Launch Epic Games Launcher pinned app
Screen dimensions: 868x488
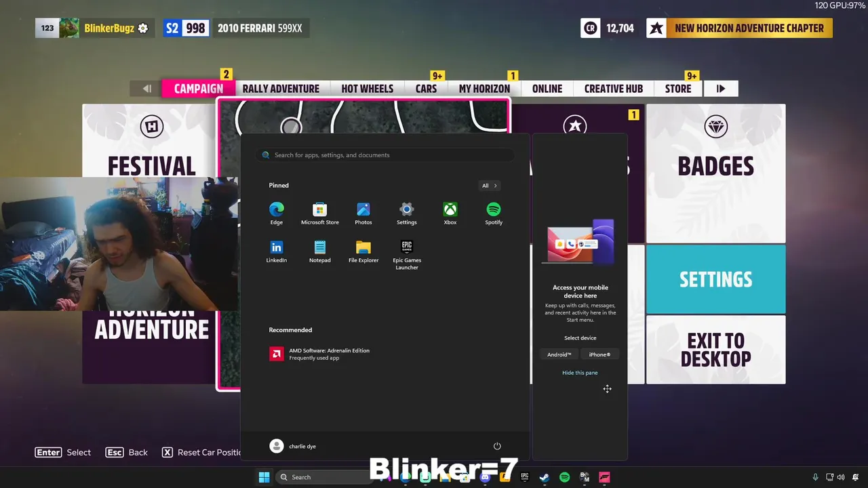tap(406, 254)
